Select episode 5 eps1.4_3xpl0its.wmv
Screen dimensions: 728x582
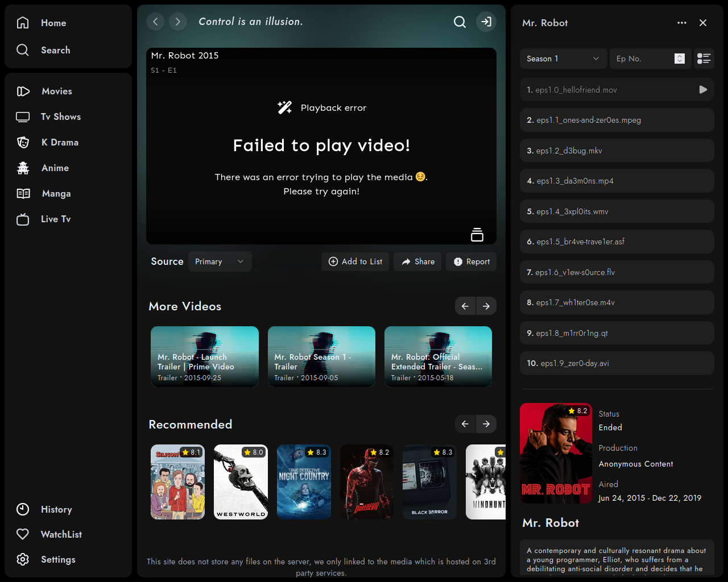click(x=617, y=211)
